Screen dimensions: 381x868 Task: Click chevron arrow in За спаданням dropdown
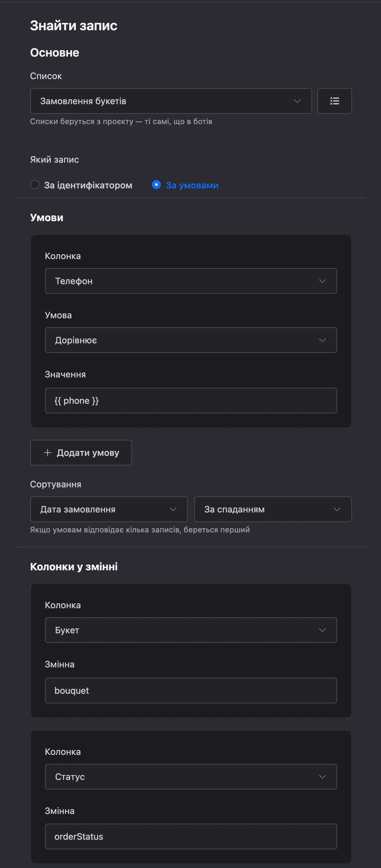(x=337, y=509)
